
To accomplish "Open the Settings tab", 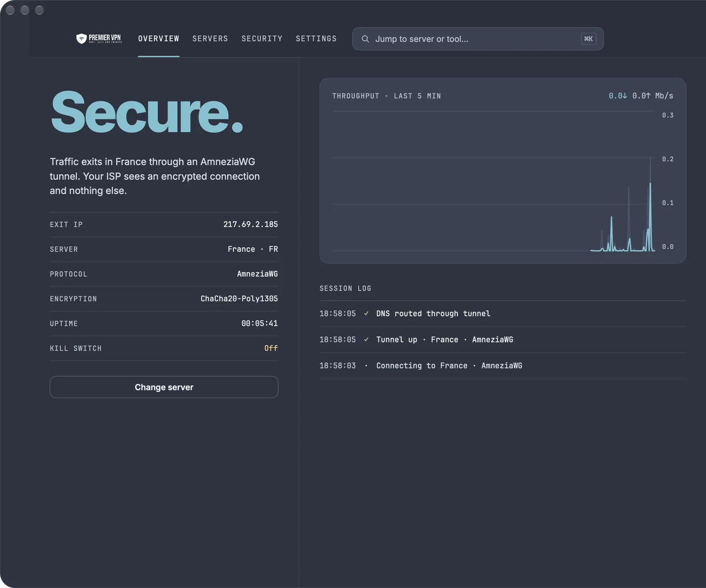I will coord(316,39).
